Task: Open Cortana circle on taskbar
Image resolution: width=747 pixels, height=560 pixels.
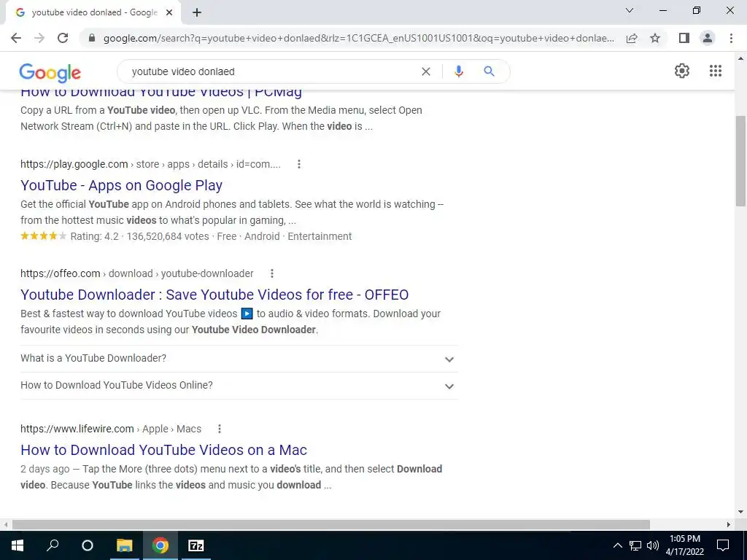Action: click(x=88, y=545)
